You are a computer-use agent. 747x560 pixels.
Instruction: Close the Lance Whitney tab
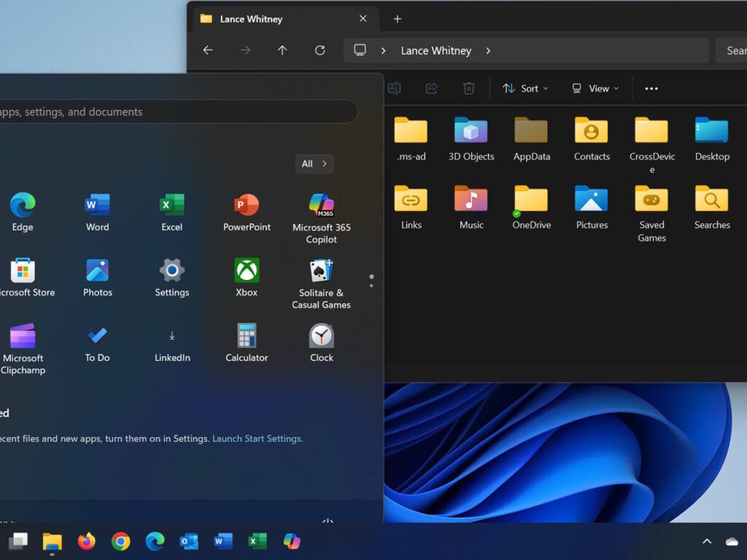point(363,18)
